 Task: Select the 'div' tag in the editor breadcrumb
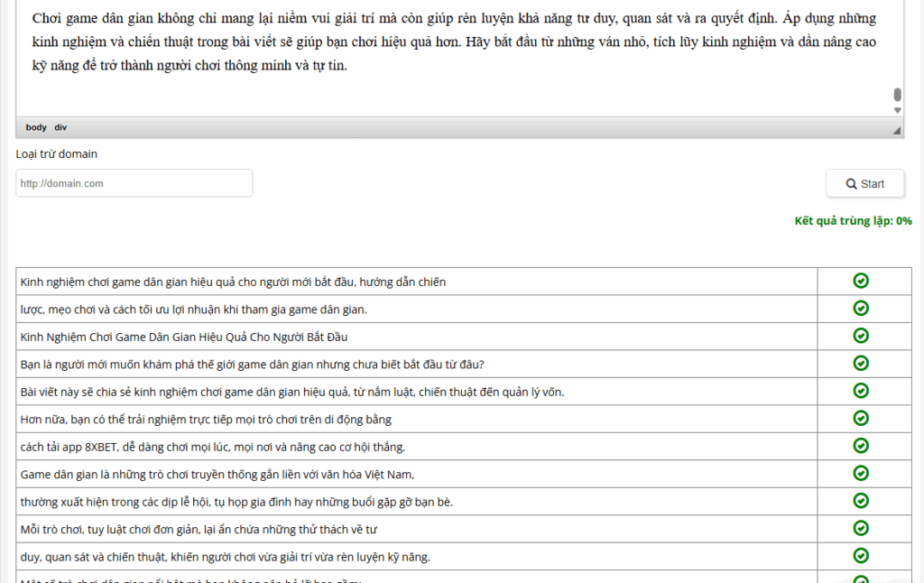click(60, 127)
